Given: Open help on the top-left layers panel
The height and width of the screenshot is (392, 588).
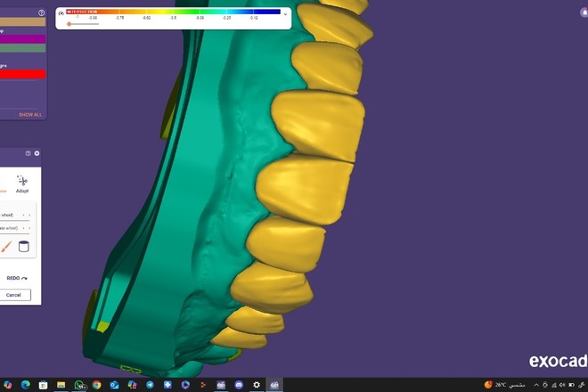Looking at the screenshot, I should [x=41, y=12].
